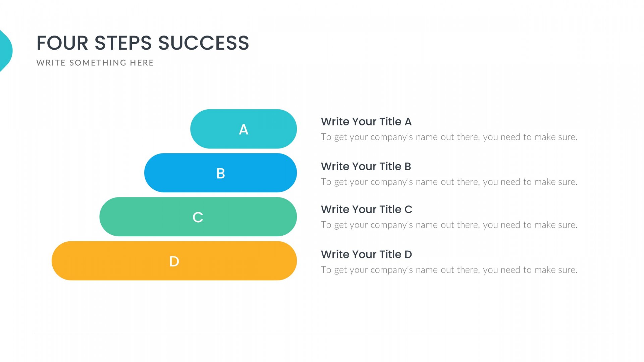This screenshot has height=362, width=644.
Task: Select the heading Four Steps Success
Action: tap(143, 43)
